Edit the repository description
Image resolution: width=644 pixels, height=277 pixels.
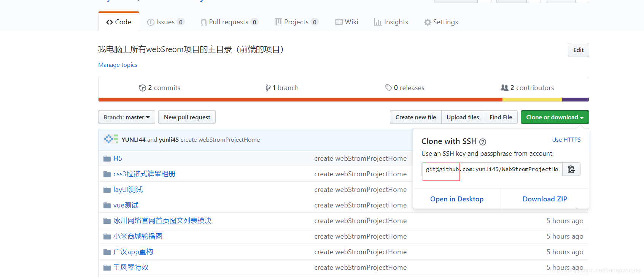(x=578, y=50)
